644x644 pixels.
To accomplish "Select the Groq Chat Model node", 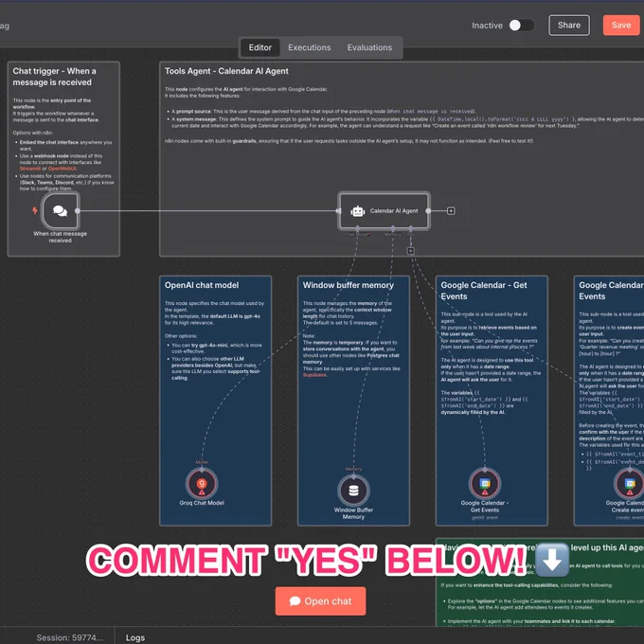I will pos(201,483).
